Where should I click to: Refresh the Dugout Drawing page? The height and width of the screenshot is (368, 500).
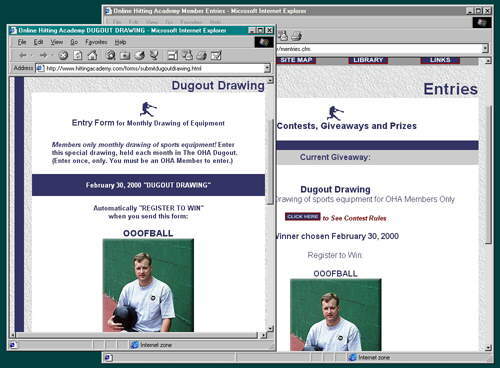[78, 55]
